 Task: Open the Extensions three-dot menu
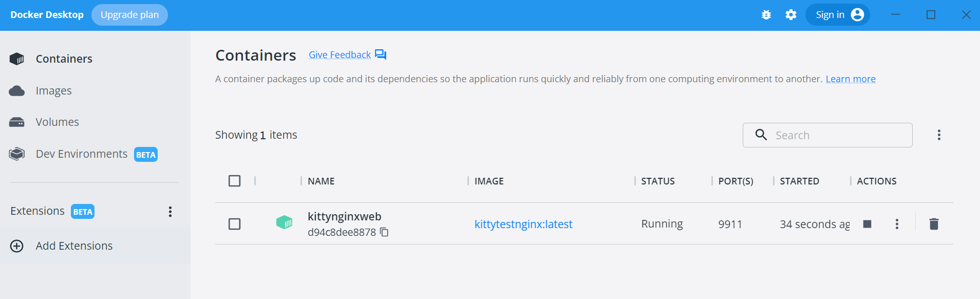(x=170, y=212)
